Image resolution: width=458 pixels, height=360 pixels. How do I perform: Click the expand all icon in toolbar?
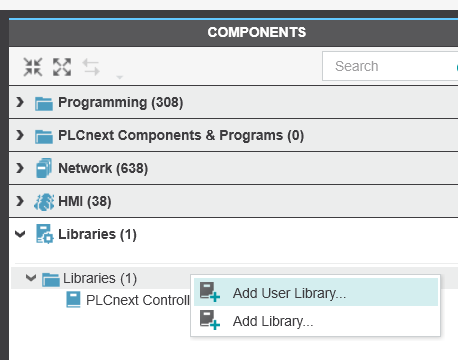click(x=62, y=67)
